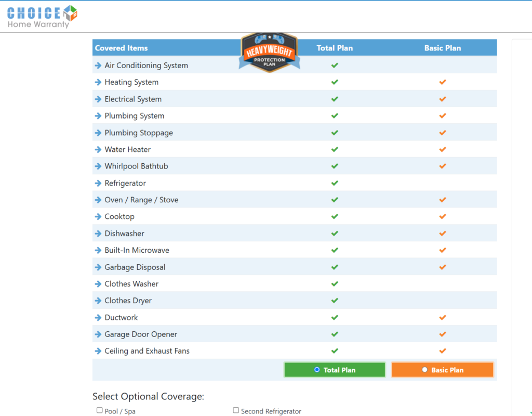Click the arrow icon beside Water Heater
The width and height of the screenshot is (532, 416).
98,149
